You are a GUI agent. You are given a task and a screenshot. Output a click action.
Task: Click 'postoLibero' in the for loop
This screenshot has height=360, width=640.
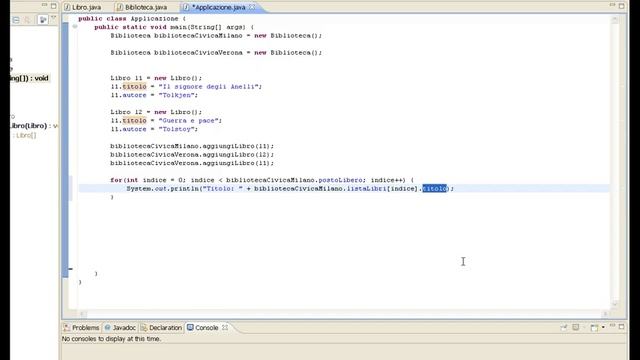[x=340, y=180]
